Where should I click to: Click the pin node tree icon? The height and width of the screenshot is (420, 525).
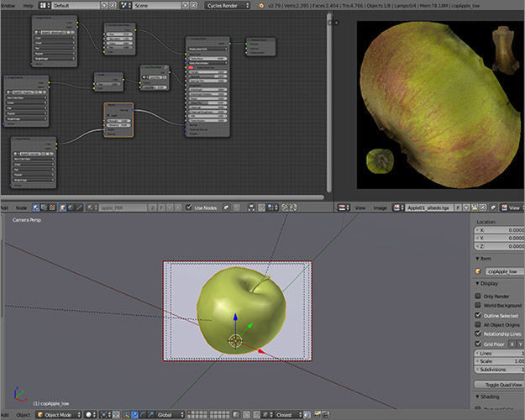click(x=226, y=207)
